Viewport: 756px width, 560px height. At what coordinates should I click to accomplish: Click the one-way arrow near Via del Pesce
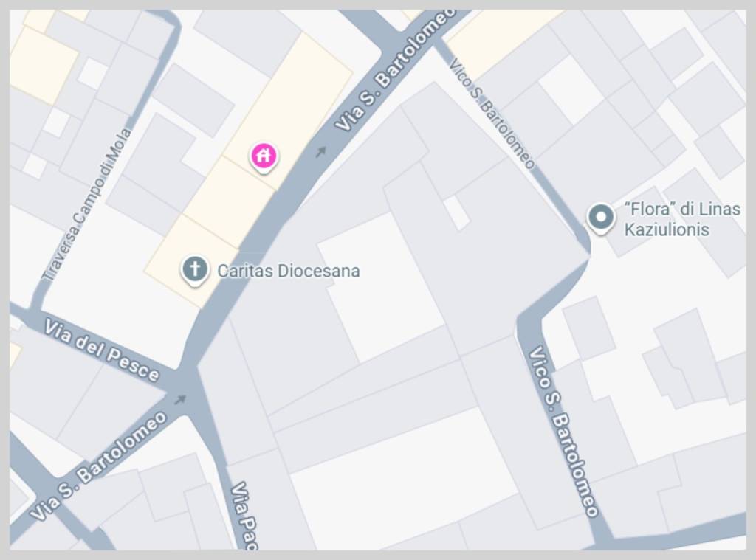click(x=179, y=399)
